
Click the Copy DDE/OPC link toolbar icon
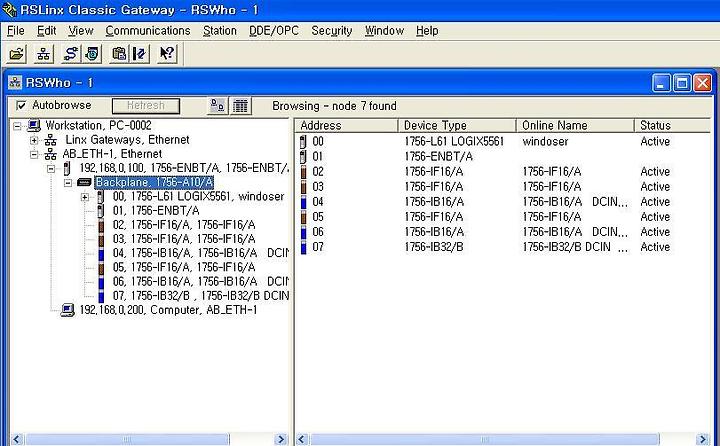tap(119, 54)
